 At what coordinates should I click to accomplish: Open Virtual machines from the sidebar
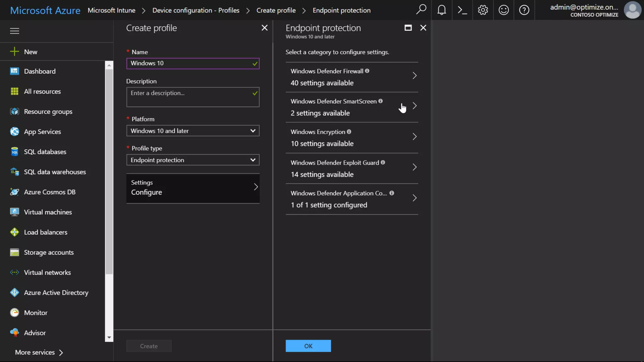click(x=48, y=212)
